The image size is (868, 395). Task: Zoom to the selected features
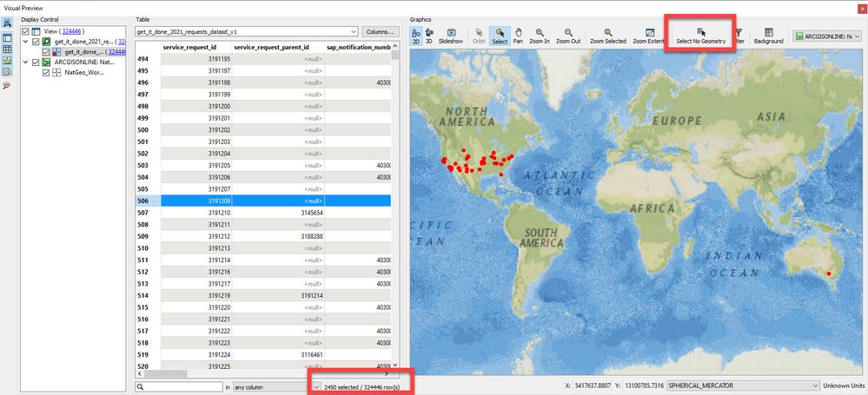pos(608,36)
